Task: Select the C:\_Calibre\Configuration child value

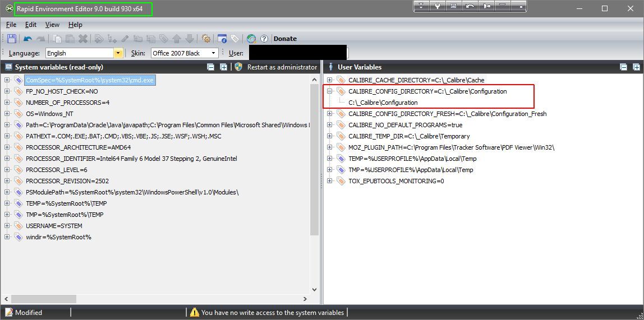Action: 383,103
